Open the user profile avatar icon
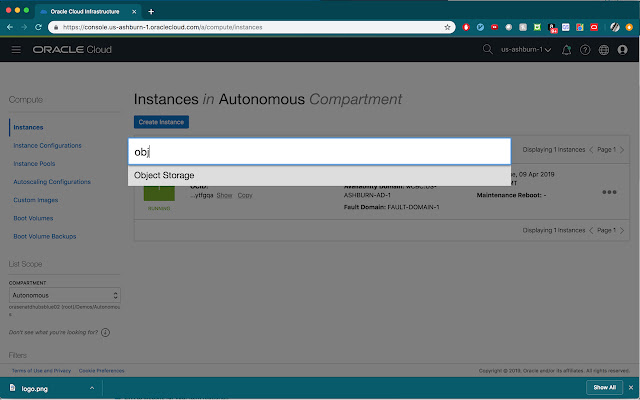Screen dimensions: 640x400 click(622, 49)
